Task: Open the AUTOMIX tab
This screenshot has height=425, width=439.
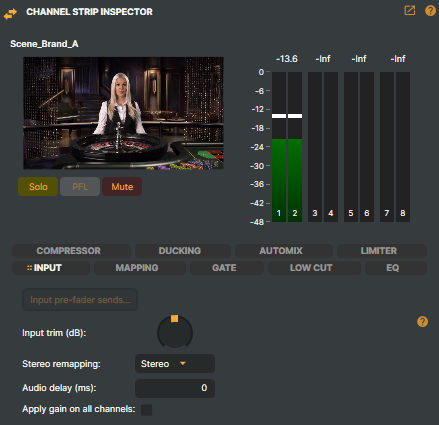Action: pyautogui.click(x=284, y=251)
